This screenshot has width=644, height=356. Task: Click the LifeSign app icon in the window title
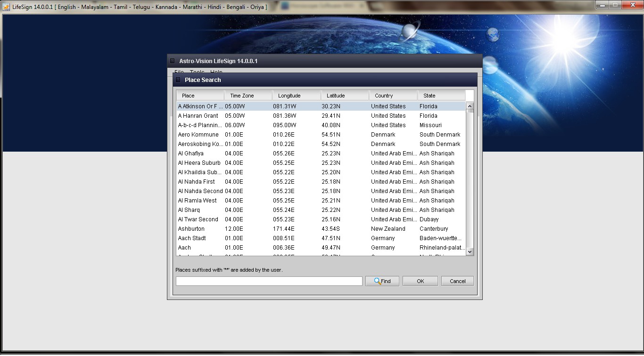[x=6, y=7]
